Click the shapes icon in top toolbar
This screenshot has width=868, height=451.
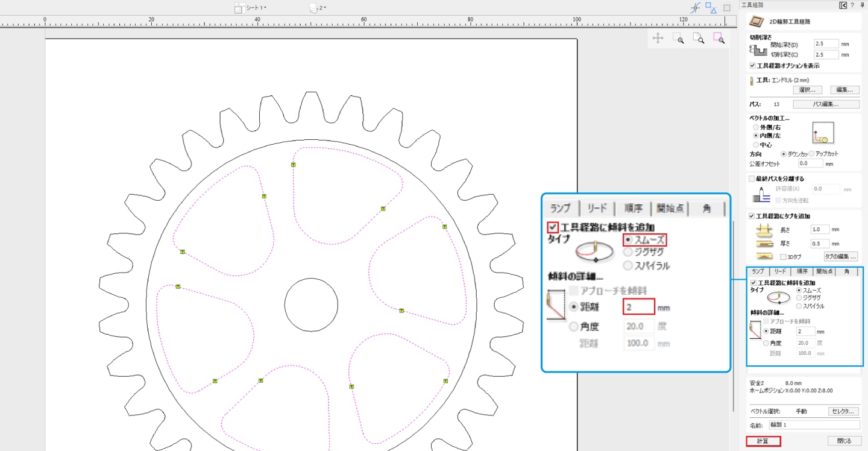point(711,7)
